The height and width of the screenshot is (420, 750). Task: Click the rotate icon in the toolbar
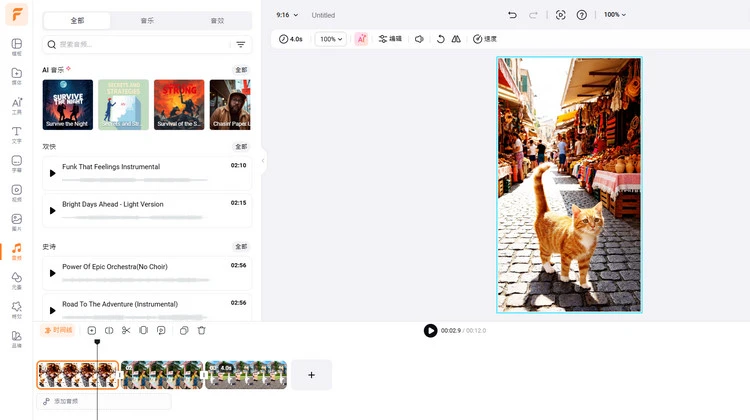click(440, 39)
